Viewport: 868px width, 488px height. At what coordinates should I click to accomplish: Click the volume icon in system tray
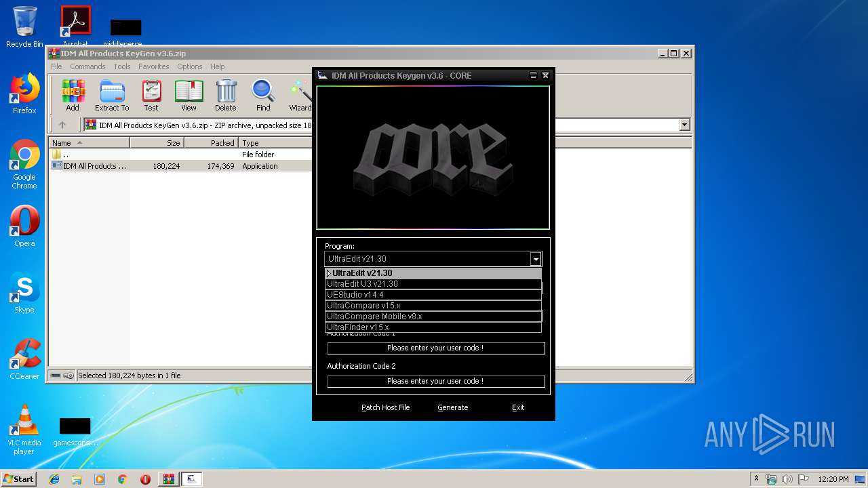click(x=787, y=479)
